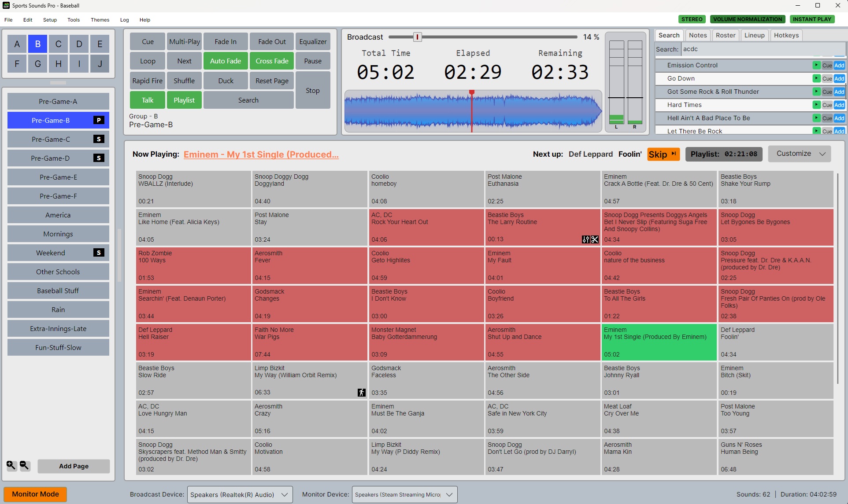Open the Monitor Device dropdown

(x=404, y=495)
